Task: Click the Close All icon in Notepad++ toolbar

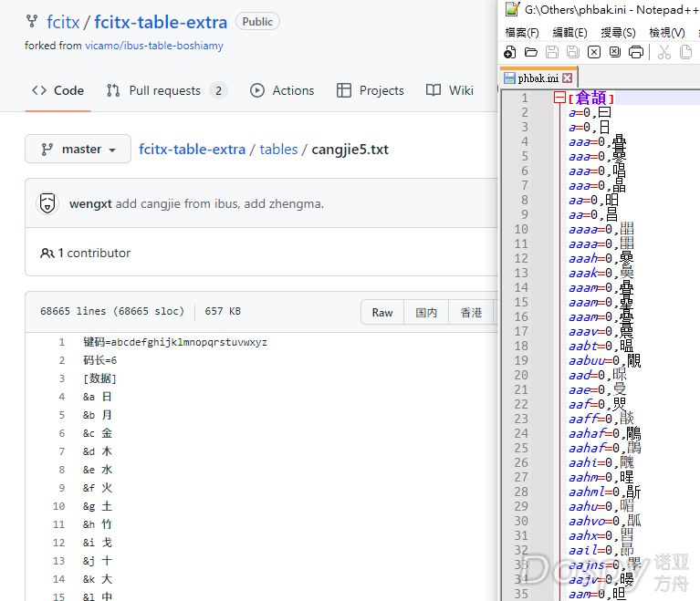Action: pos(615,53)
